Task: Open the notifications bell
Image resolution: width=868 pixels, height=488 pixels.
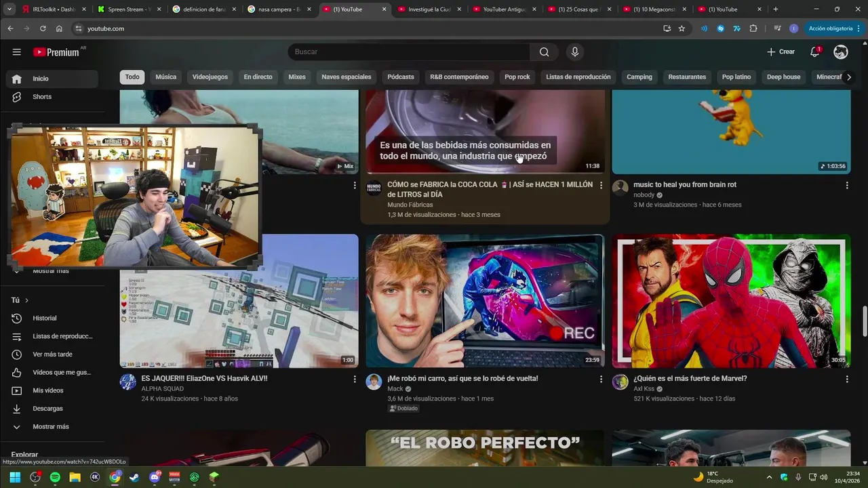Action: pos(815,52)
